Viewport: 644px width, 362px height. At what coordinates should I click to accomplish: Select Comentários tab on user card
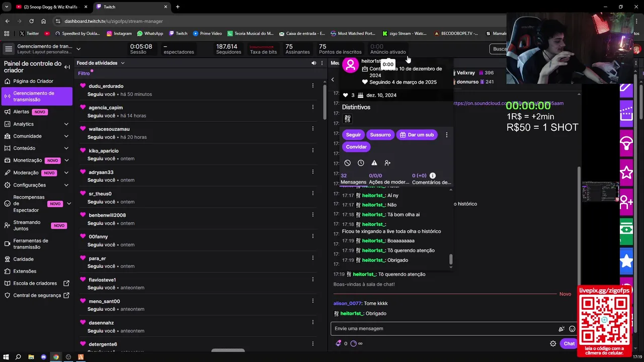tap(431, 179)
